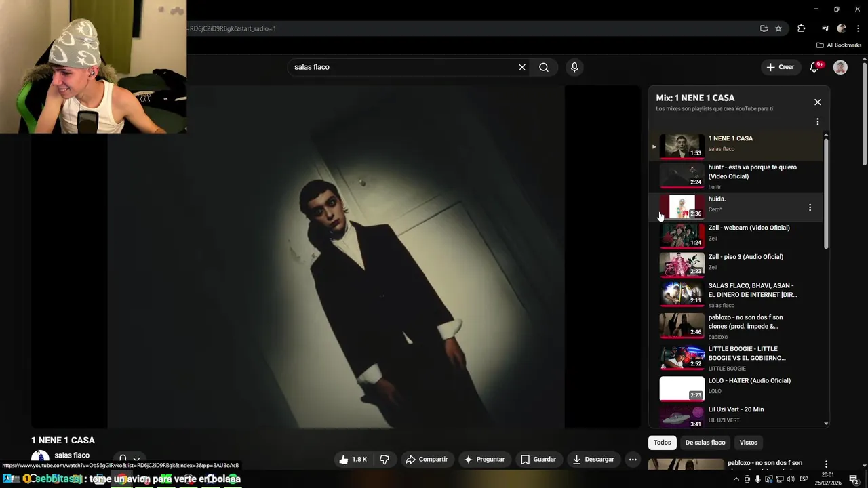Open the taskbar volume icon

(791, 479)
